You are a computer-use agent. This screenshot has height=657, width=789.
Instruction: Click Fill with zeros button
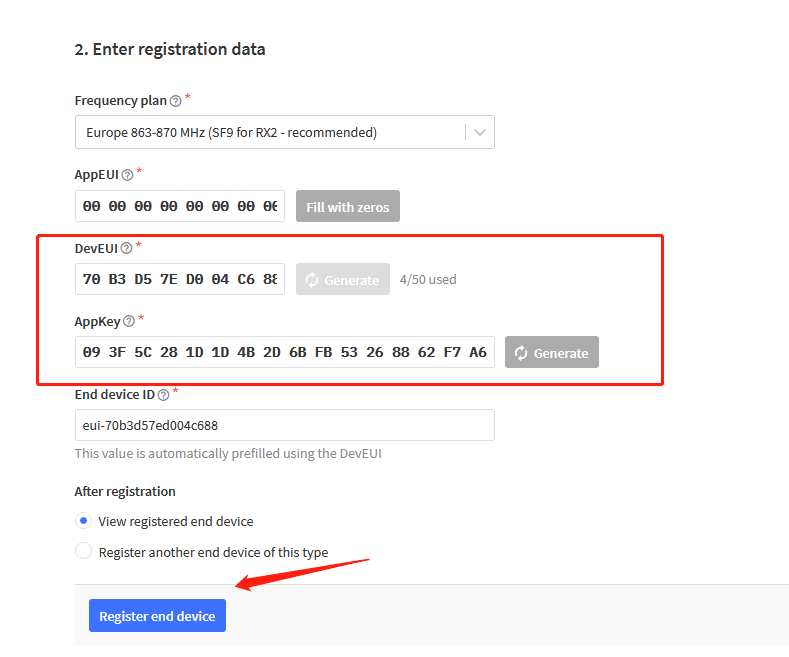348,206
